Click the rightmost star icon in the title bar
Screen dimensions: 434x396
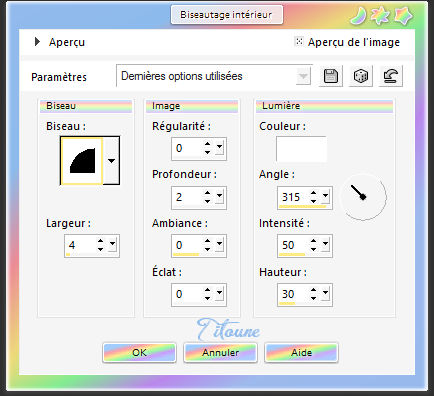click(x=403, y=16)
